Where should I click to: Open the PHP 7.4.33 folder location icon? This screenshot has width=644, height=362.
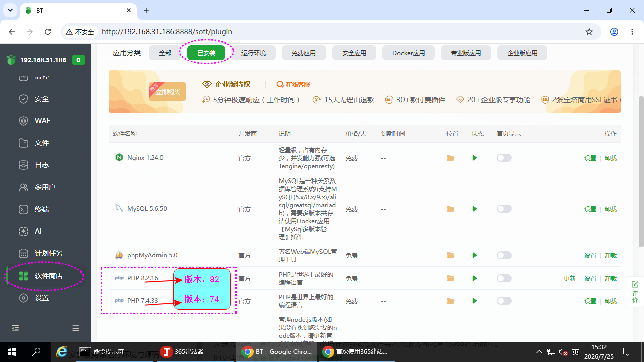coord(450,301)
